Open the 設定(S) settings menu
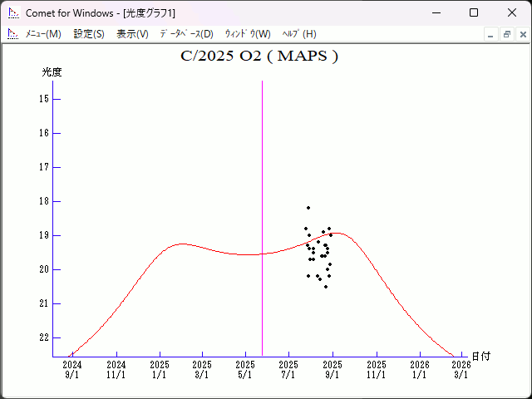Viewport: 532px width, 399px height. click(x=89, y=34)
